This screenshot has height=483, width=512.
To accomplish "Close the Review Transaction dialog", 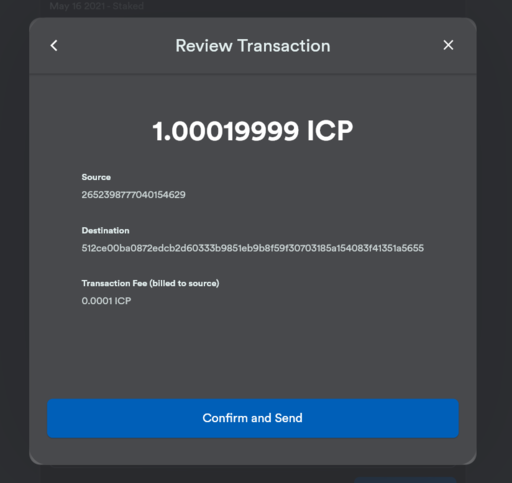I will [x=448, y=45].
